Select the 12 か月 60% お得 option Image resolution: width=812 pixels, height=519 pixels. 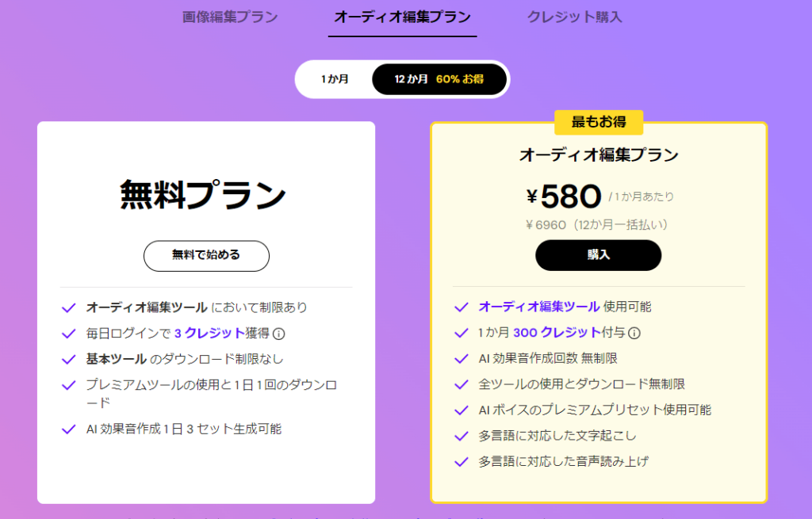point(439,79)
